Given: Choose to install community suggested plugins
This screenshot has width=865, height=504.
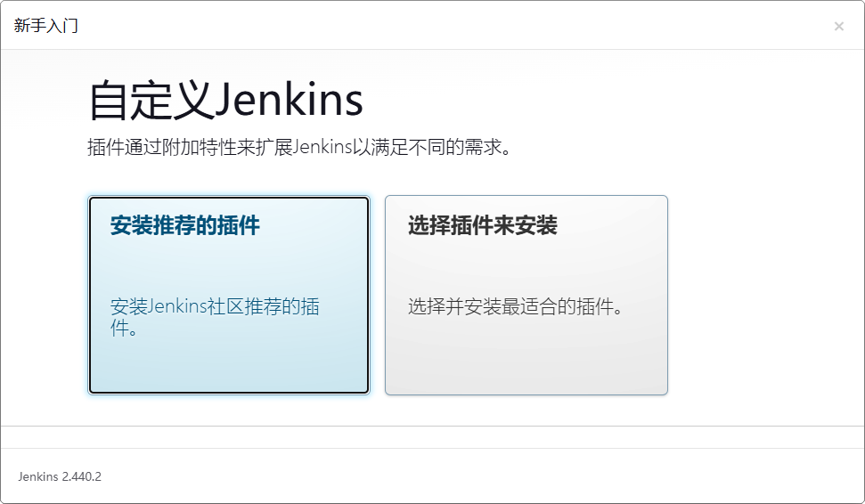Looking at the screenshot, I should click(x=228, y=295).
